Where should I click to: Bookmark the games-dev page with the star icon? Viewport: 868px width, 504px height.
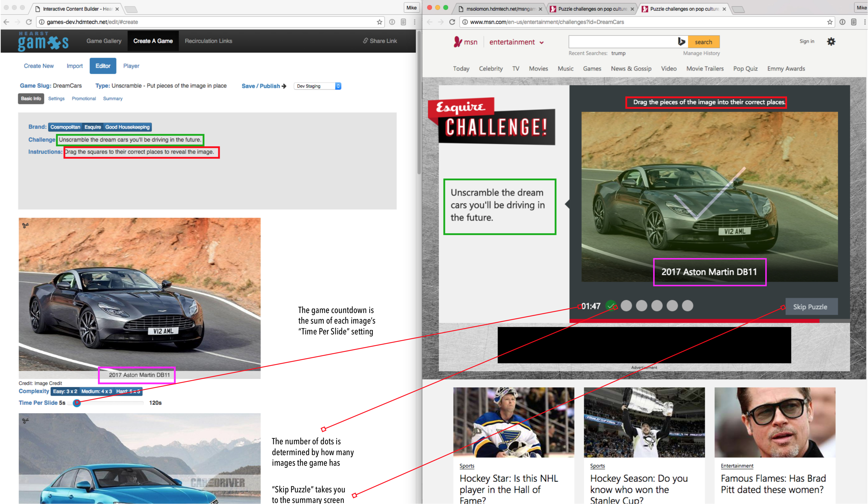379,22
